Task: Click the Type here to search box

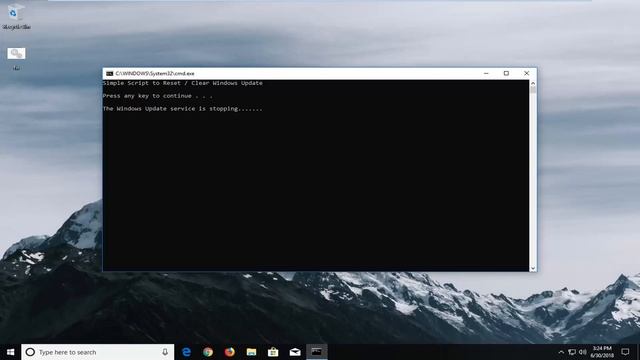Action: (98, 352)
